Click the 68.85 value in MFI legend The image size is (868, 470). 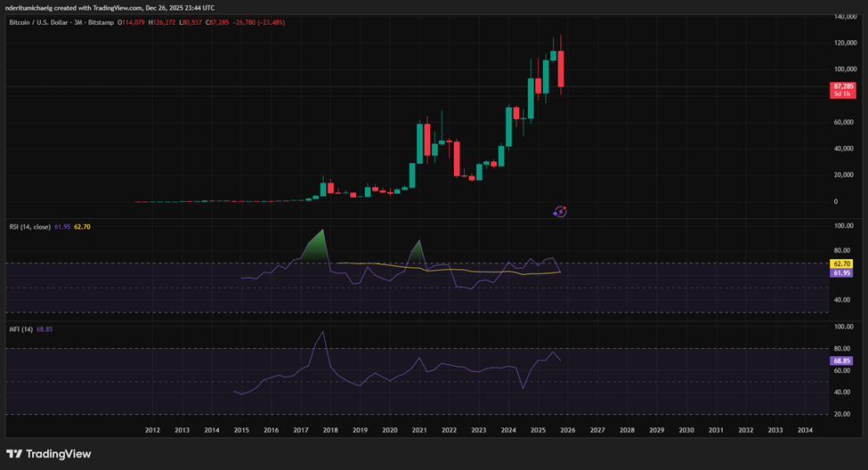tap(45, 329)
